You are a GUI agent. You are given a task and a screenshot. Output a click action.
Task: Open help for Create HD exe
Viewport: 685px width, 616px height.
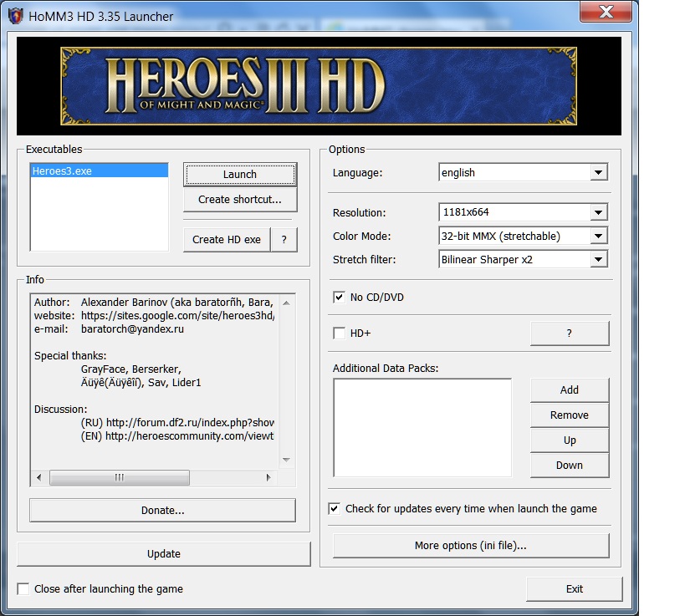coord(284,240)
